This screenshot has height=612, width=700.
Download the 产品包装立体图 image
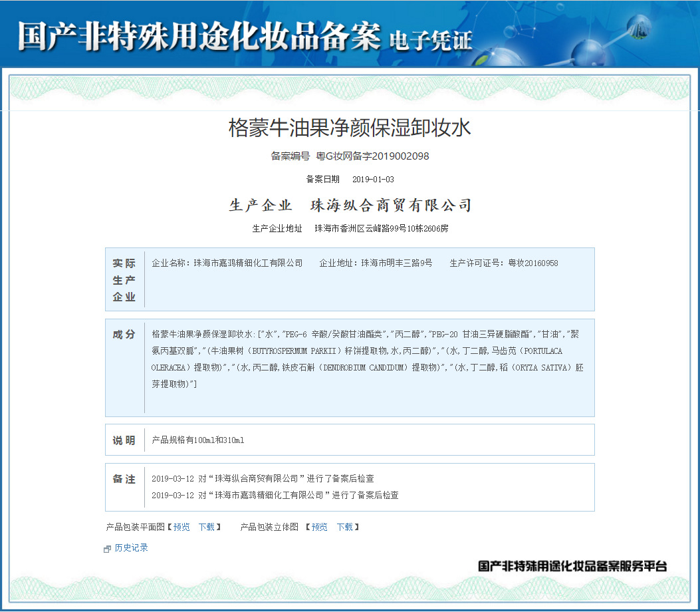344,527
